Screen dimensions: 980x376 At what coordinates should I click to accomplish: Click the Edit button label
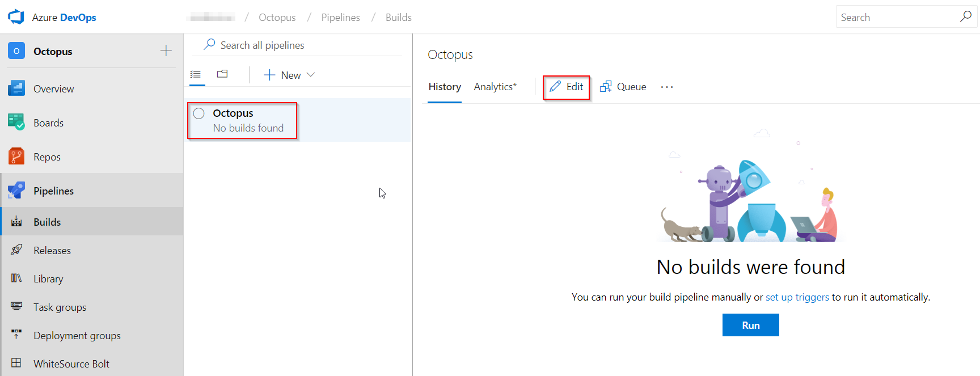(x=575, y=87)
